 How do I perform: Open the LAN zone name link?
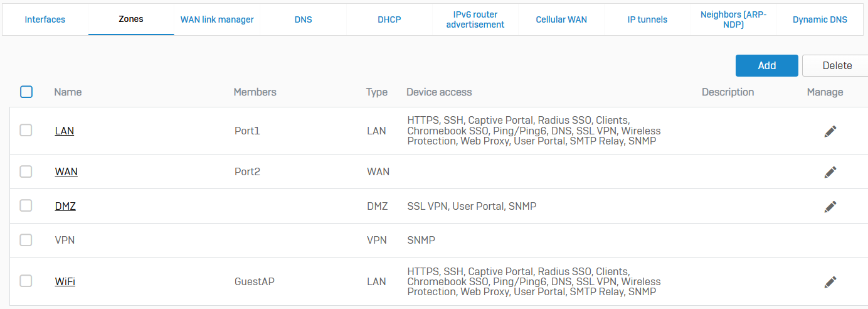pos(65,131)
